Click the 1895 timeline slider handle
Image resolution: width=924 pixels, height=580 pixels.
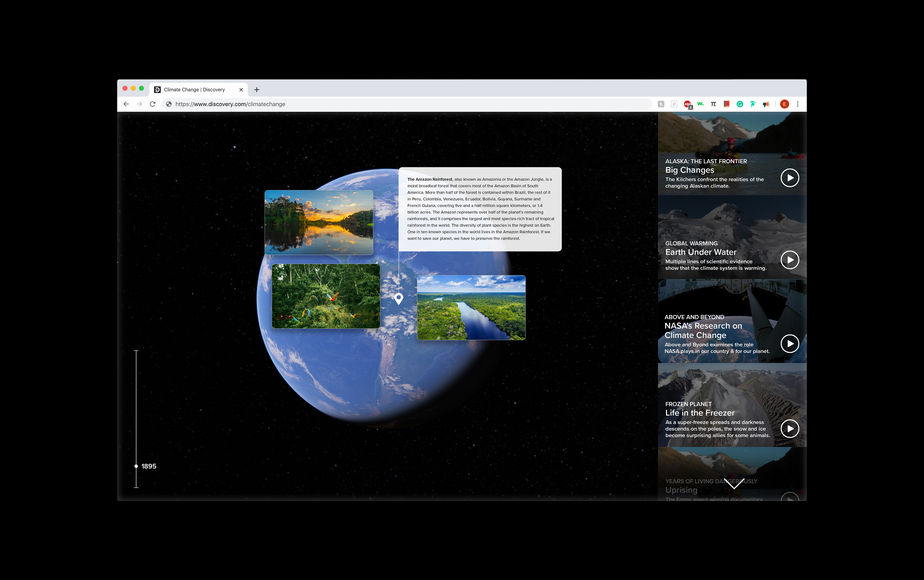[136, 466]
